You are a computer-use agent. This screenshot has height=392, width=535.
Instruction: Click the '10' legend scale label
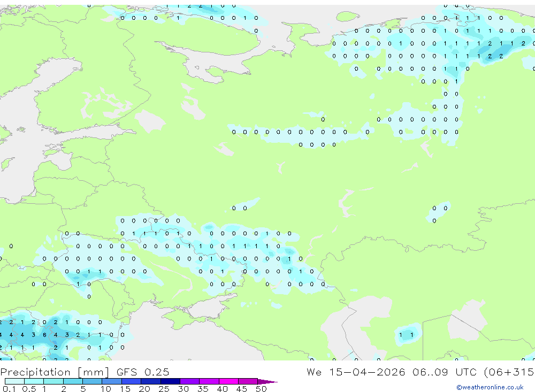click(x=106, y=389)
